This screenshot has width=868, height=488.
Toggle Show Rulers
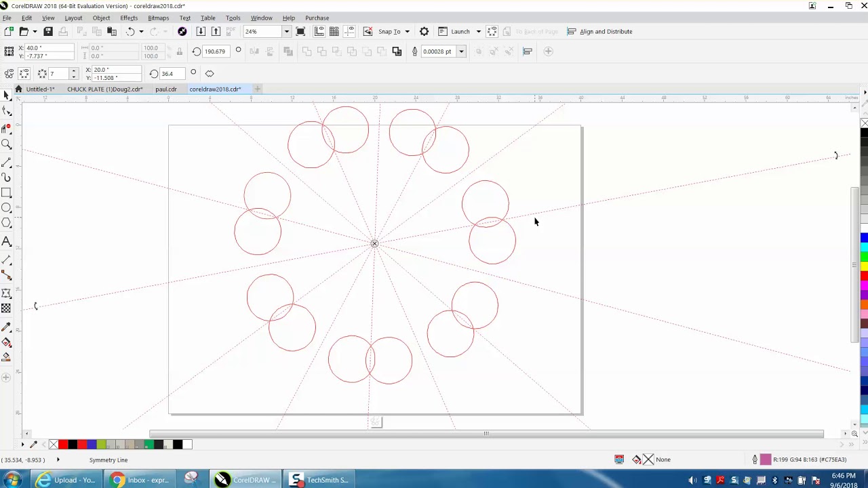pyautogui.click(x=319, y=31)
